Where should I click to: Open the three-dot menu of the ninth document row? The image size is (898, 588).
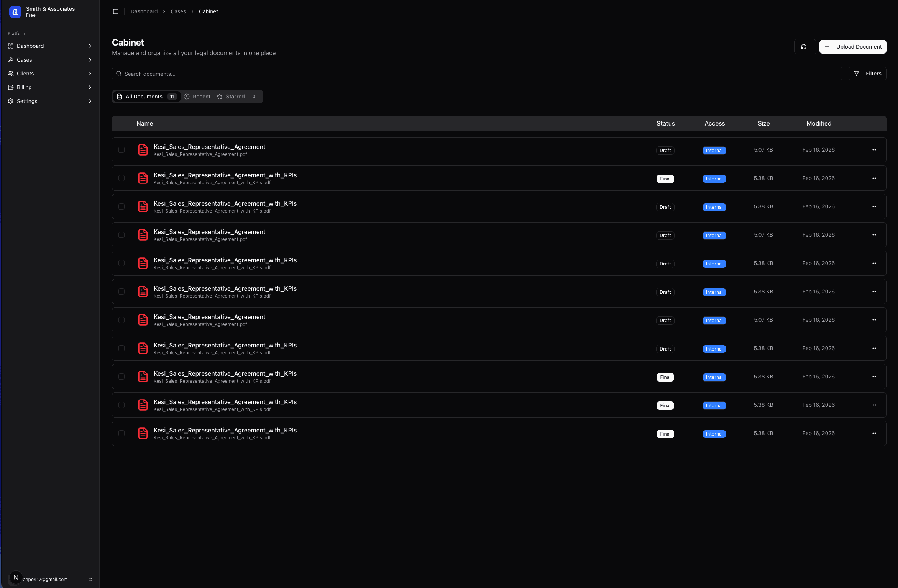click(x=873, y=377)
